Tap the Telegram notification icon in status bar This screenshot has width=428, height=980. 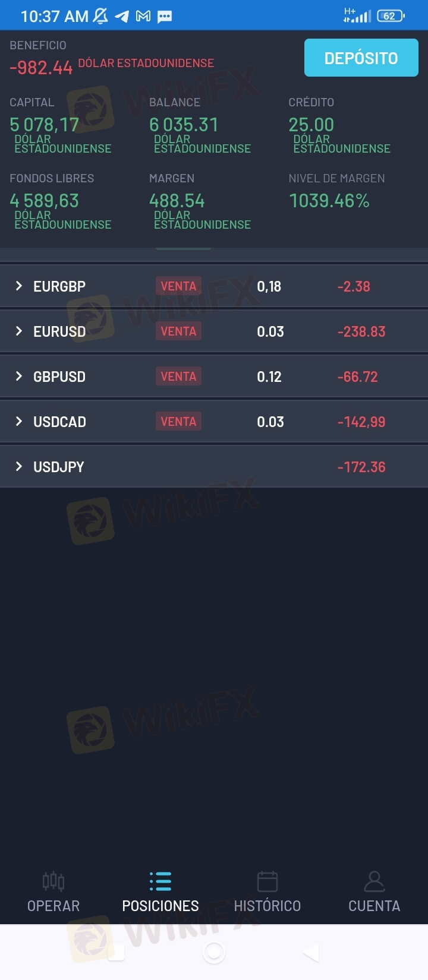(122, 16)
